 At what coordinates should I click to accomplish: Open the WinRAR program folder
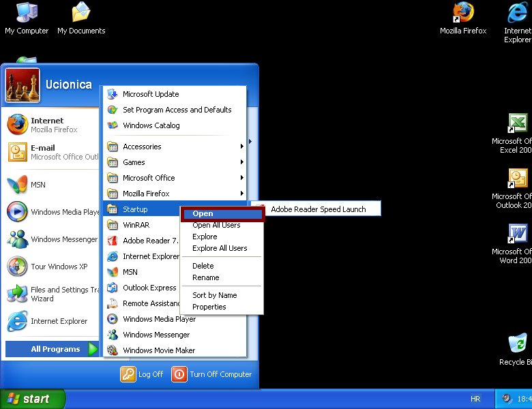click(142, 225)
